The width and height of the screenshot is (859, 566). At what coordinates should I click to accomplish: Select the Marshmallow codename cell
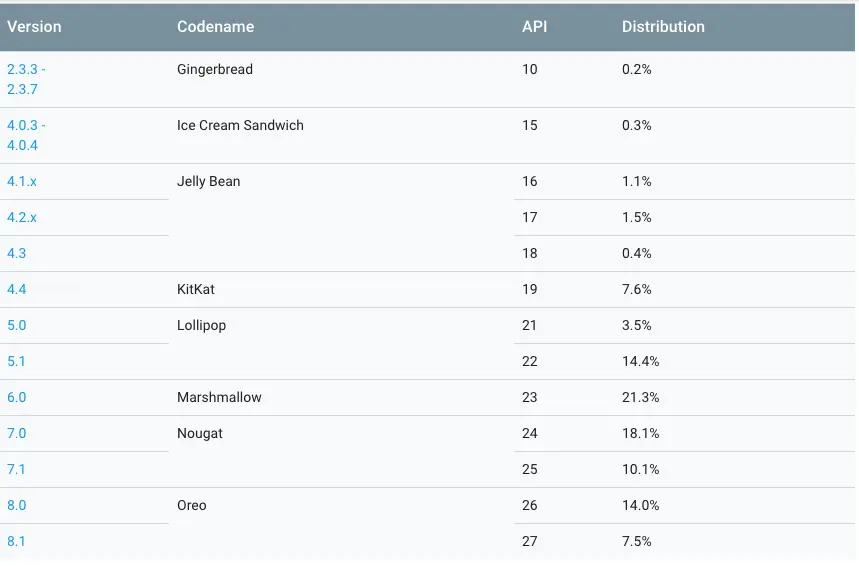[219, 397]
